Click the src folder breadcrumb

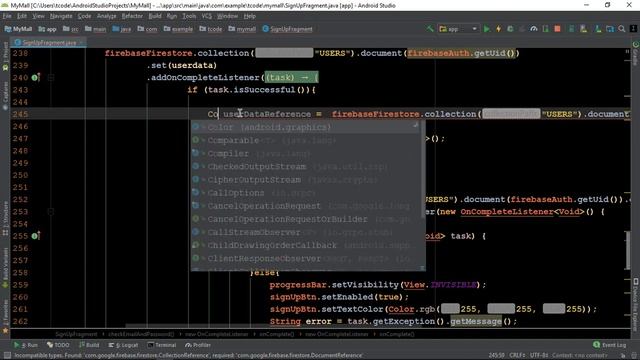click(x=71, y=29)
